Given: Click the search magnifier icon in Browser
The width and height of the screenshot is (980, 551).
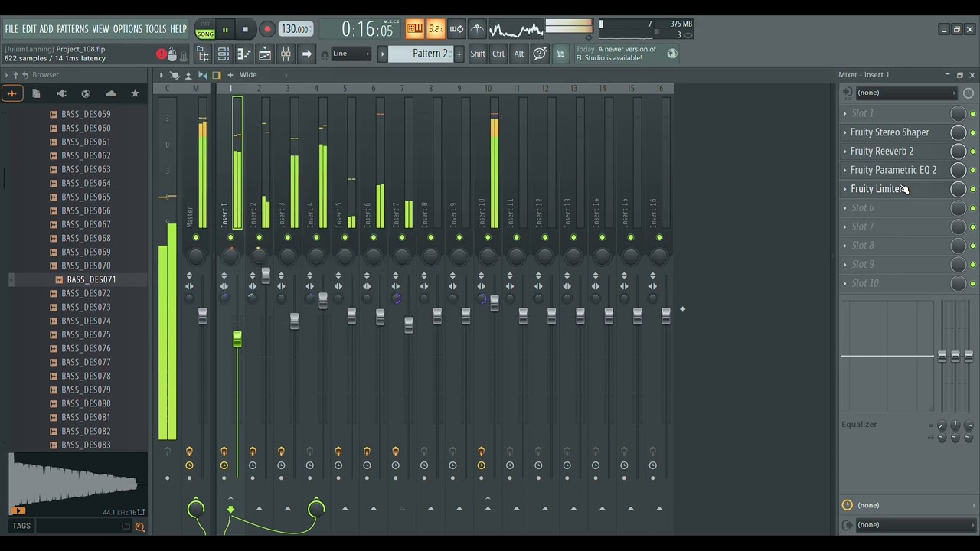Looking at the screenshot, I should pyautogui.click(x=140, y=527).
